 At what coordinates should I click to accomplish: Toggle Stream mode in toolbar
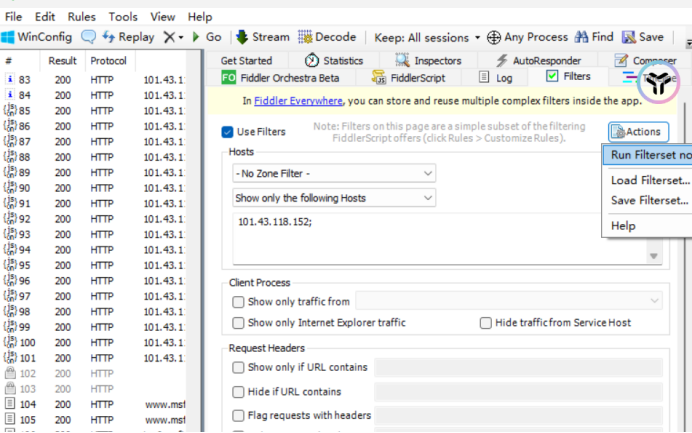click(x=263, y=37)
